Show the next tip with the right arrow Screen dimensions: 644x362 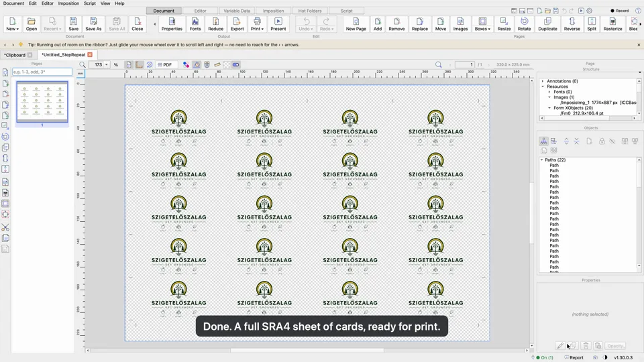[x=13, y=45]
